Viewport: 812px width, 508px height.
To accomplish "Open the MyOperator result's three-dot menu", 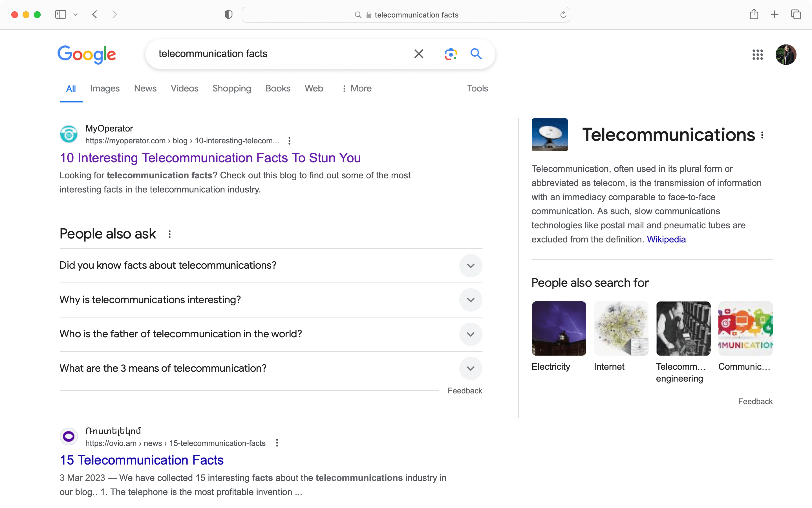I will 289,141.
